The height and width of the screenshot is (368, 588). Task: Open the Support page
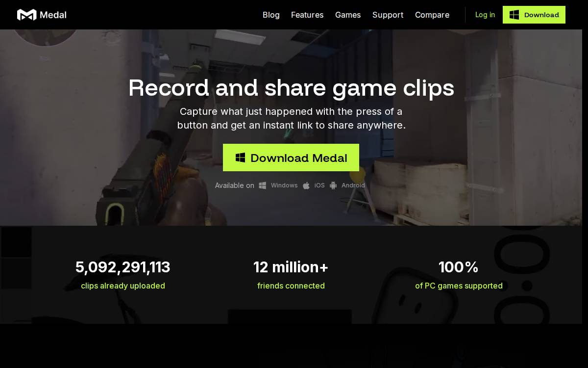click(388, 15)
